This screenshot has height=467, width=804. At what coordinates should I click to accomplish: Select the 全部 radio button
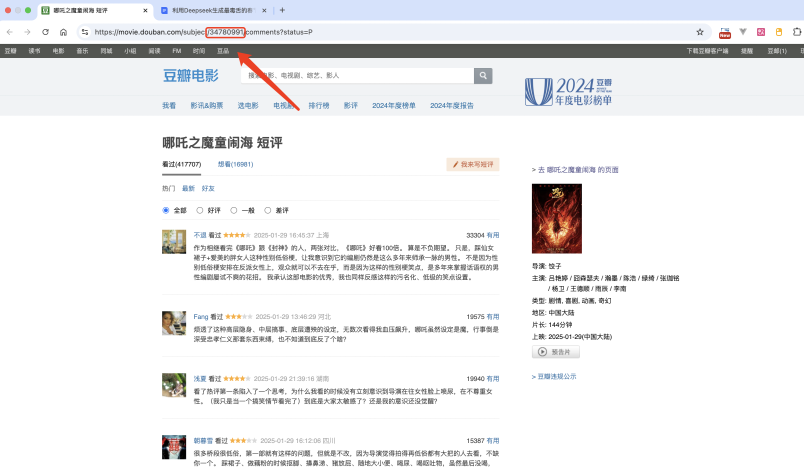click(x=166, y=211)
